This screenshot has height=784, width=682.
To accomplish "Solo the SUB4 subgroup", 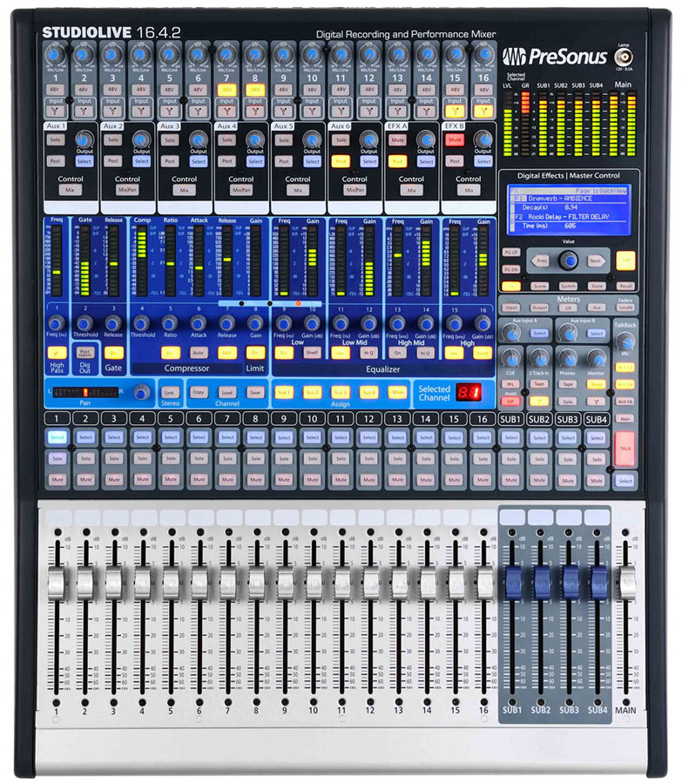I will tap(597, 458).
